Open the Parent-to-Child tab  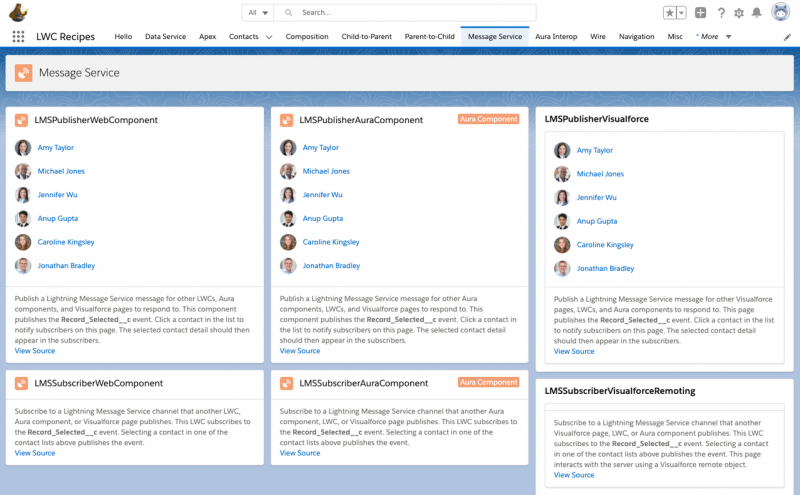430,37
